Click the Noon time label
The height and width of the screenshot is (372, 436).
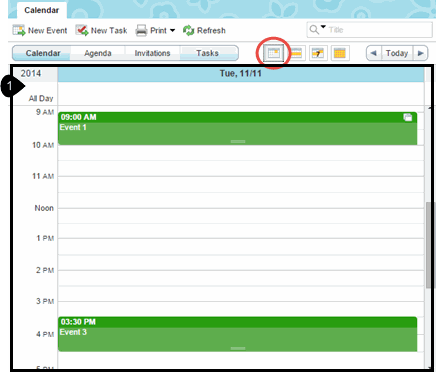click(44, 208)
